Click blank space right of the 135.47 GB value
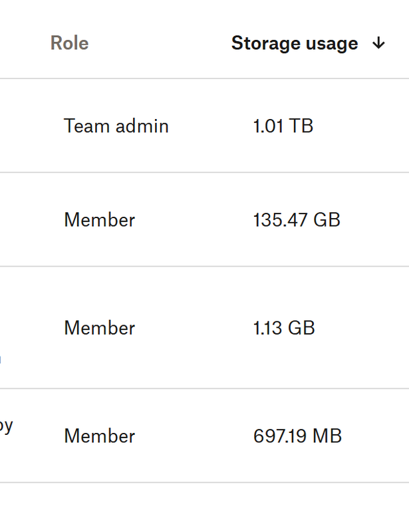Image resolution: width=409 pixels, height=532 pixels. (x=376, y=220)
